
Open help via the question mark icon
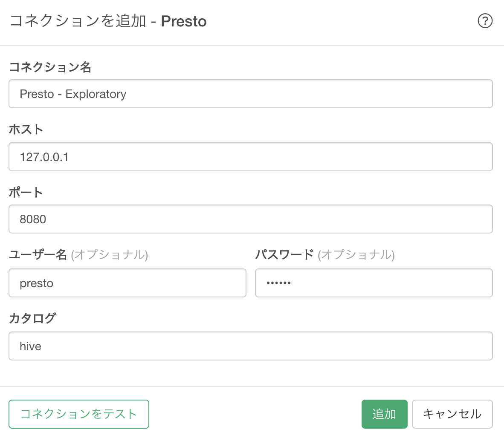(485, 21)
